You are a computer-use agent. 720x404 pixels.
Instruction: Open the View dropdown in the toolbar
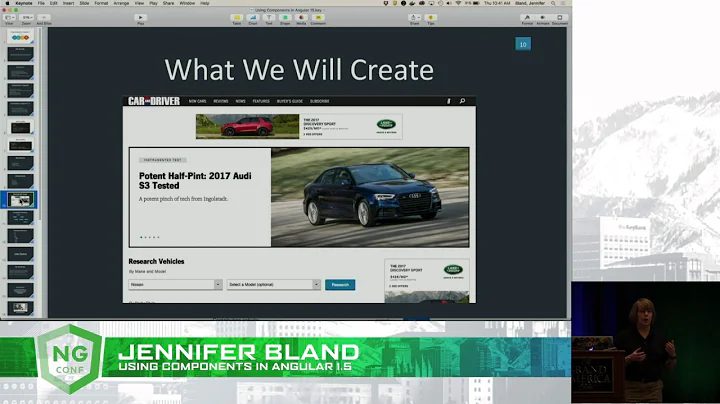[x=9, y=18]
